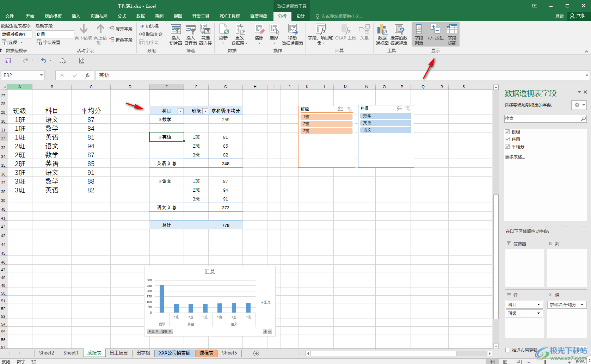591x364 pixels.
Task: Open the 选项 options dropdown
Action: [x=12, y=42]
